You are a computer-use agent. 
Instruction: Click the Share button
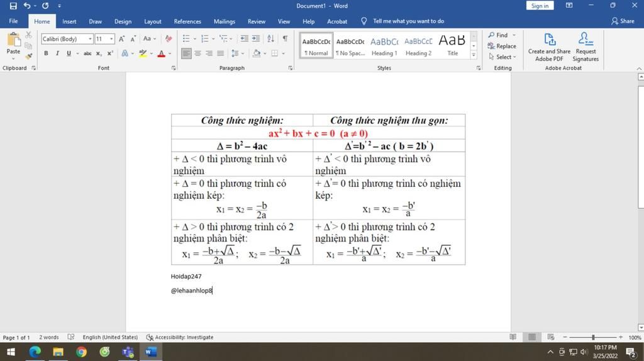[x=623, y=21]
